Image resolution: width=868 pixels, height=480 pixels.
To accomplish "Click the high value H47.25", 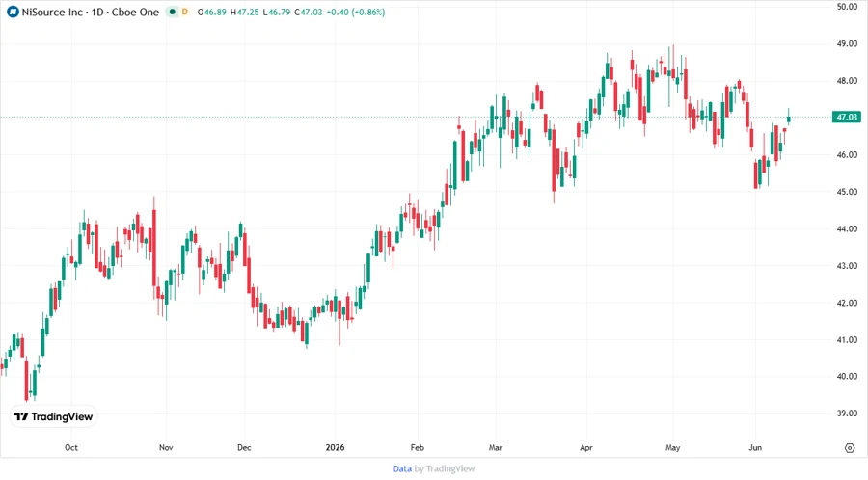I will [245, 13].
